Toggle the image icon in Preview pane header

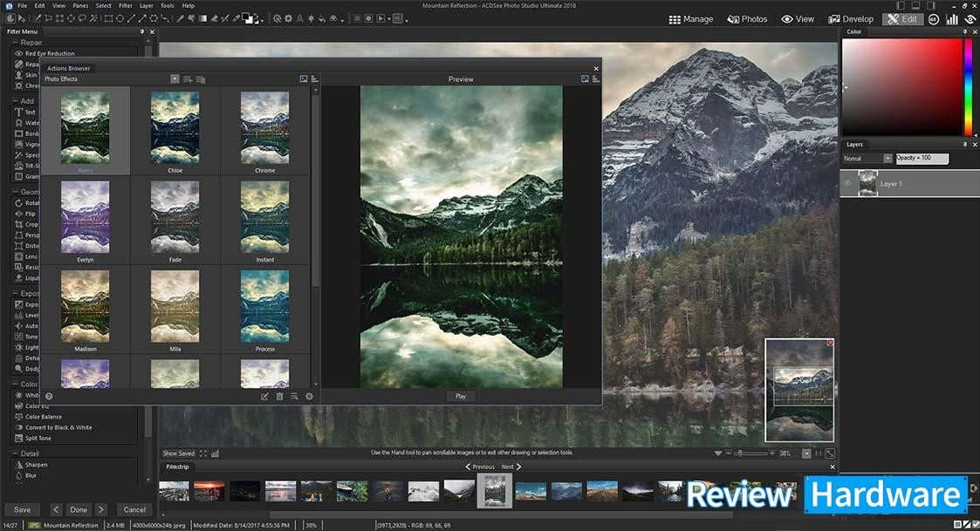pyautogui.click(x=585, y=78)
